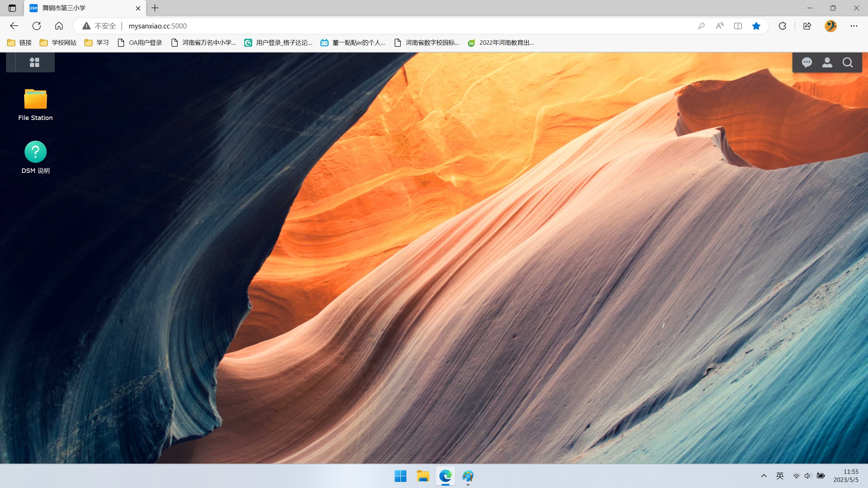Open DSM user account options icon

827,62
